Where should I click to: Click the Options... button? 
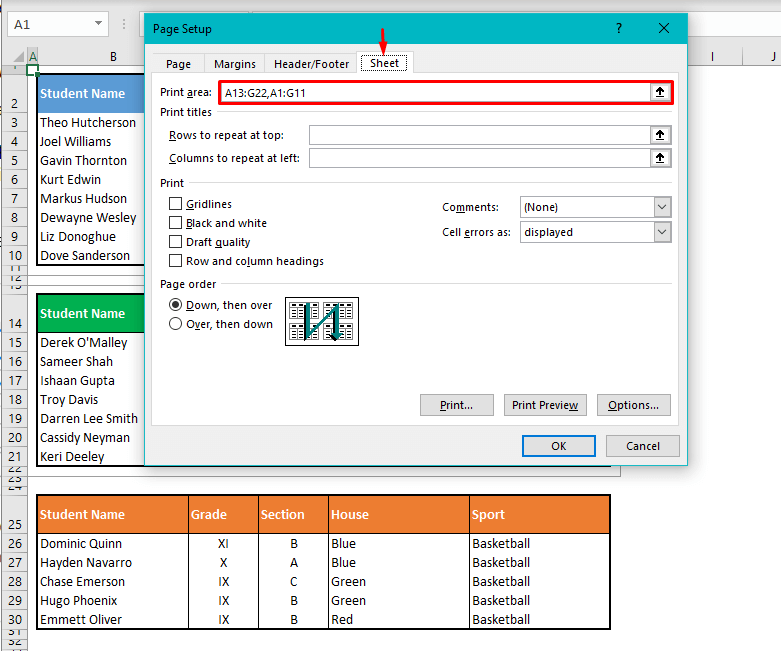coord(634,405)
